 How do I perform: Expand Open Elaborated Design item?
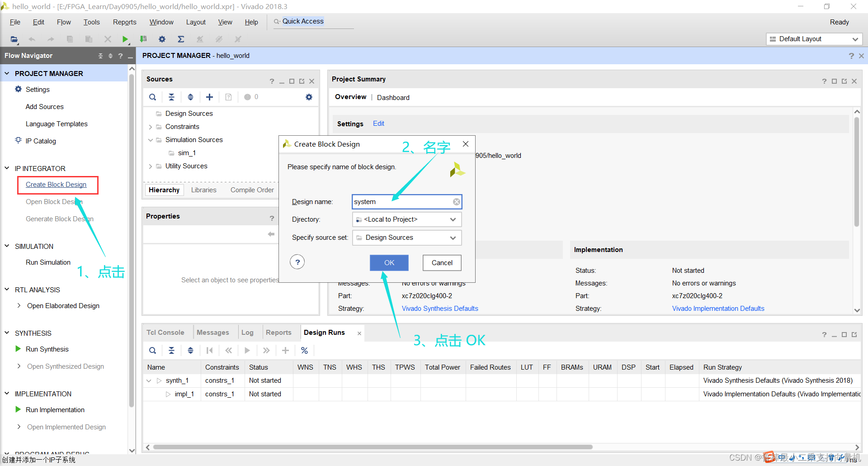[19, 305]
